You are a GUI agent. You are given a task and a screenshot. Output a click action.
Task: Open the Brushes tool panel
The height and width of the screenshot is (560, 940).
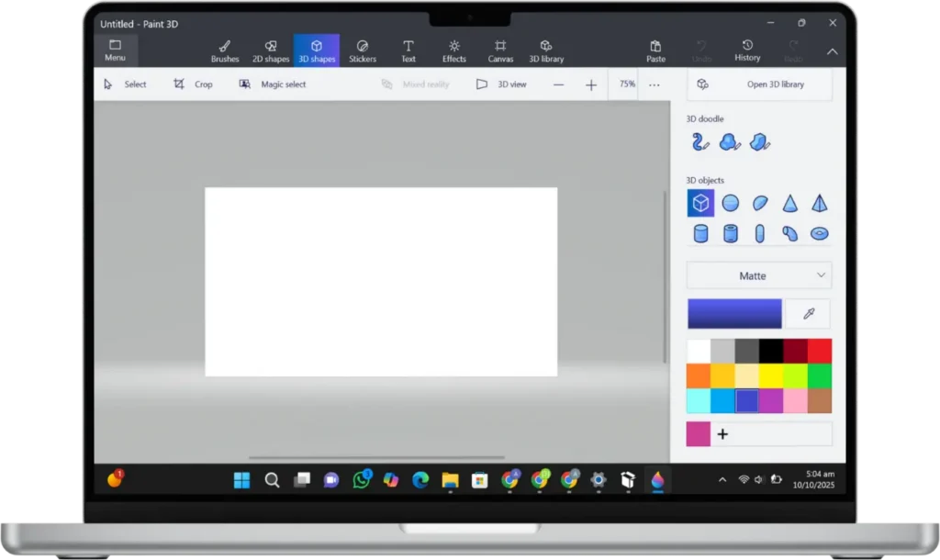[x=224, y=50]
